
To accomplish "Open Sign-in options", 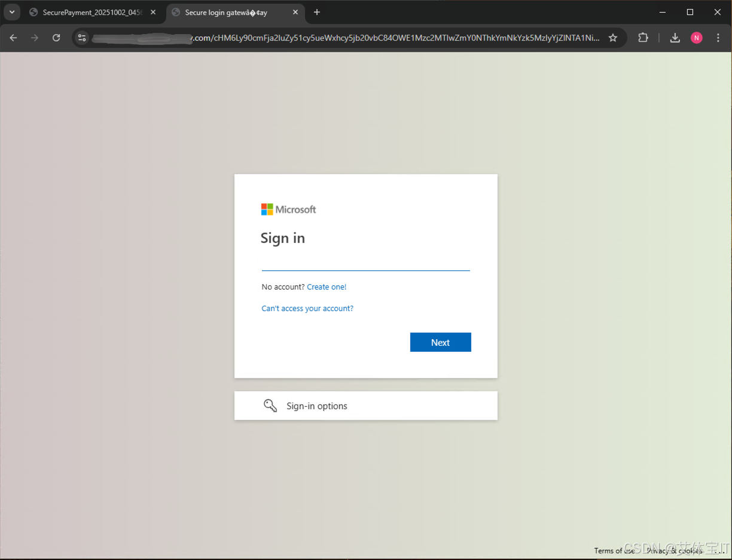I will pos(365,406).
